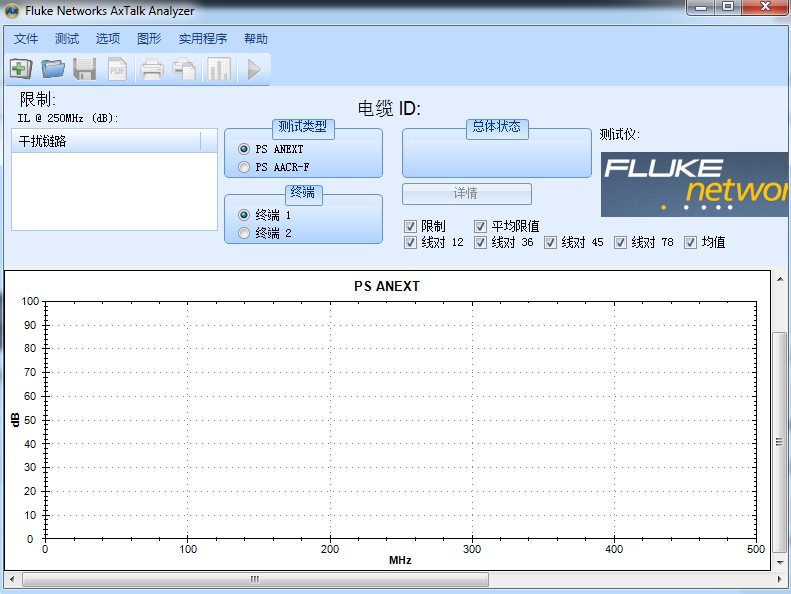Uncheck the 限制 checkbox
Image resolution: width=791 pixels, height=594 pixels.
click(x=411, y=226)
